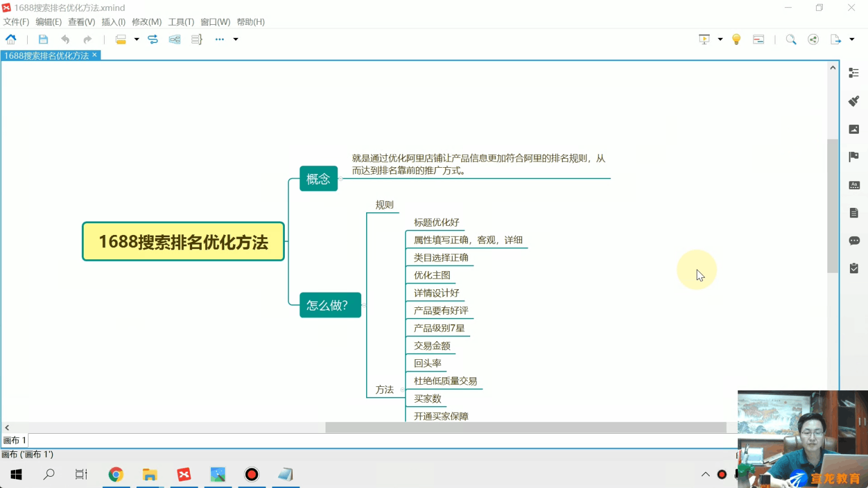
Task: Open Zoom search with the magnifier icon
Action: coord(791,39)
